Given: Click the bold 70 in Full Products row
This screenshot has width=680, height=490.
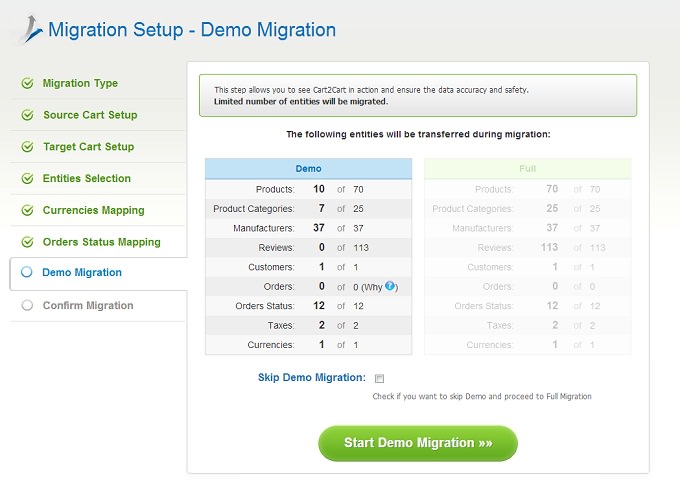Looking at the screenshot, I should (552, 189).
